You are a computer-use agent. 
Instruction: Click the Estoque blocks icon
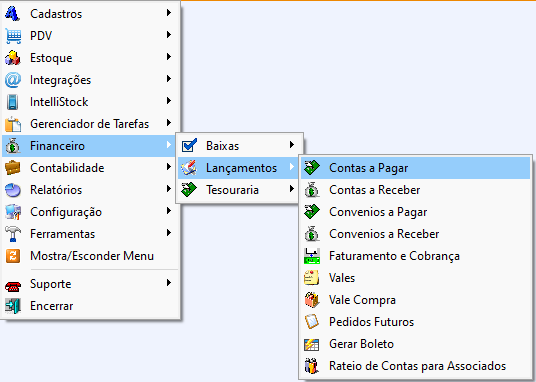point(13,58)
